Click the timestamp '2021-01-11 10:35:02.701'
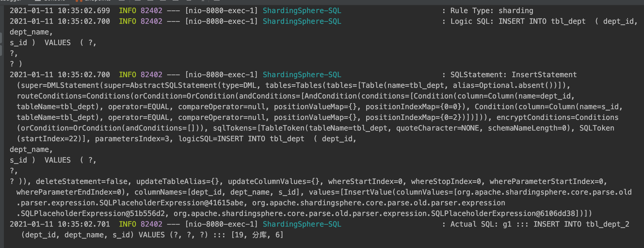 click(x=60, y=224)
